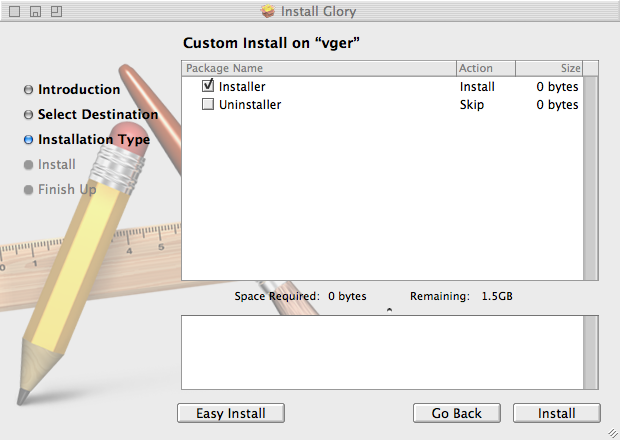Open the Install action for Installer row

(x=477, y=87)
